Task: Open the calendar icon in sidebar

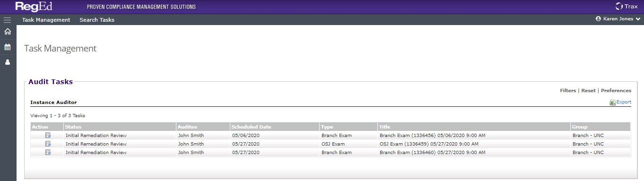Action: 7,47
